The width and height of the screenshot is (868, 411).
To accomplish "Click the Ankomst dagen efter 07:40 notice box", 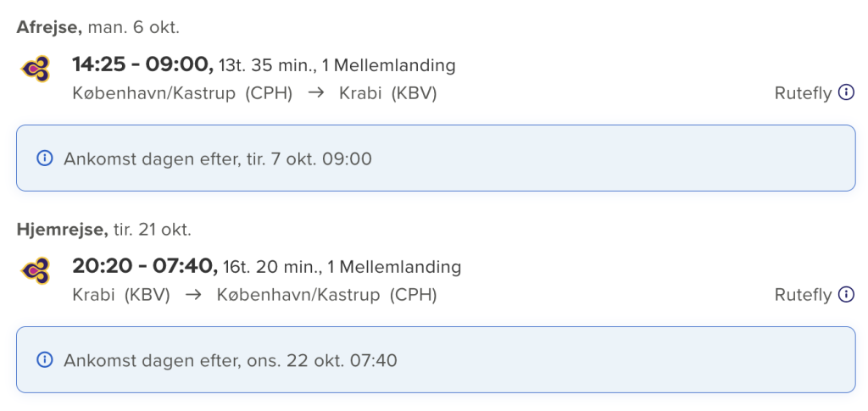I will pyautogui.click(x=436, y=359).
